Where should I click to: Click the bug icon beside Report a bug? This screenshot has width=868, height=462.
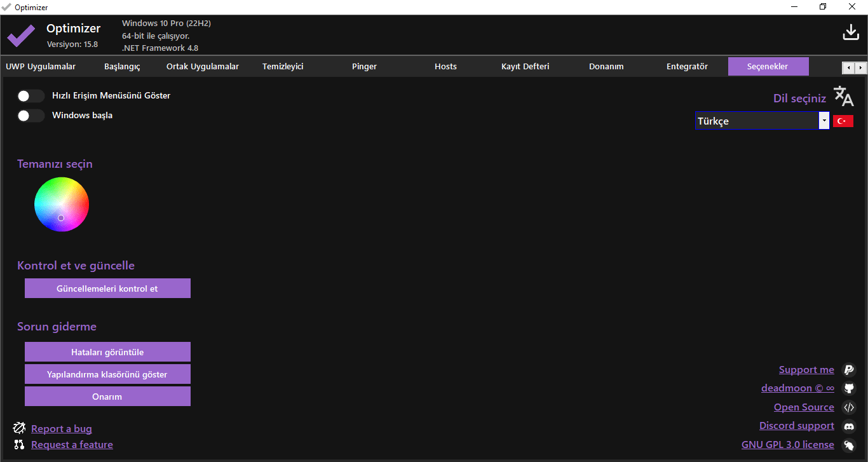tap(19, 428)
